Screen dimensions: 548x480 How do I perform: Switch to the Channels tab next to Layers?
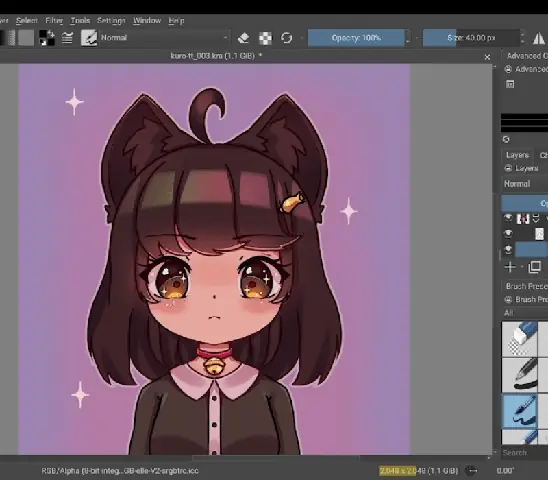[x=543, y=155]
